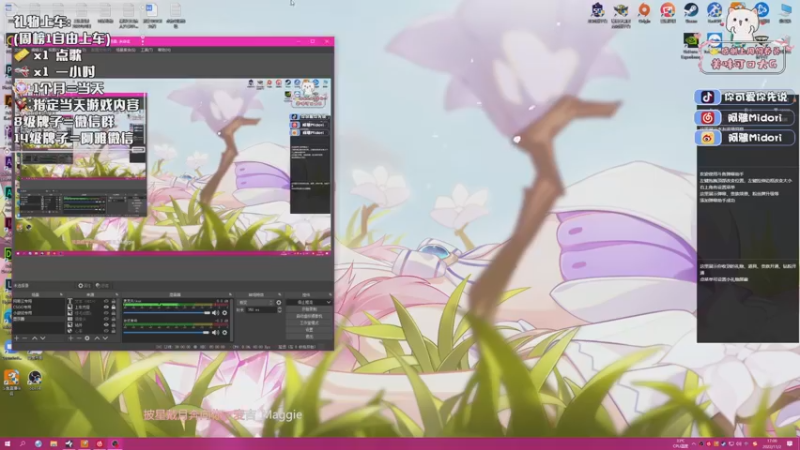Click the 开始录制 button
Viewport: 800px width, 450px height.
(x=309, y=309)
